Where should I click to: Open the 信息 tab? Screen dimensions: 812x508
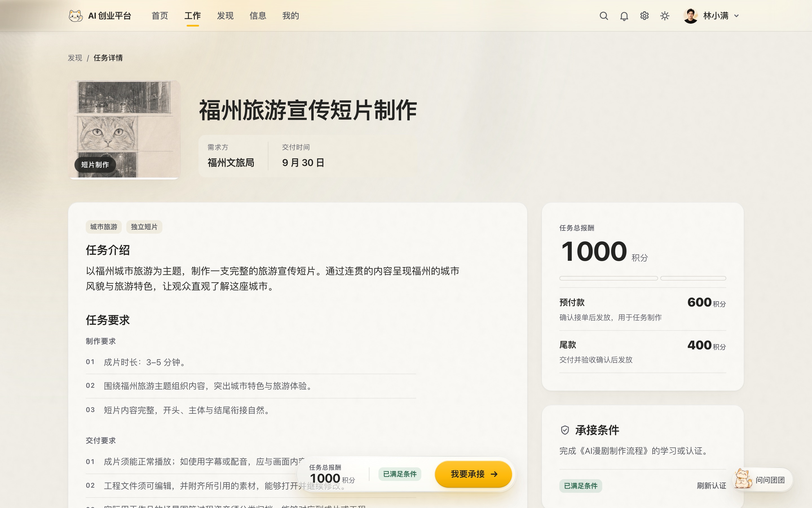point(258,16)
